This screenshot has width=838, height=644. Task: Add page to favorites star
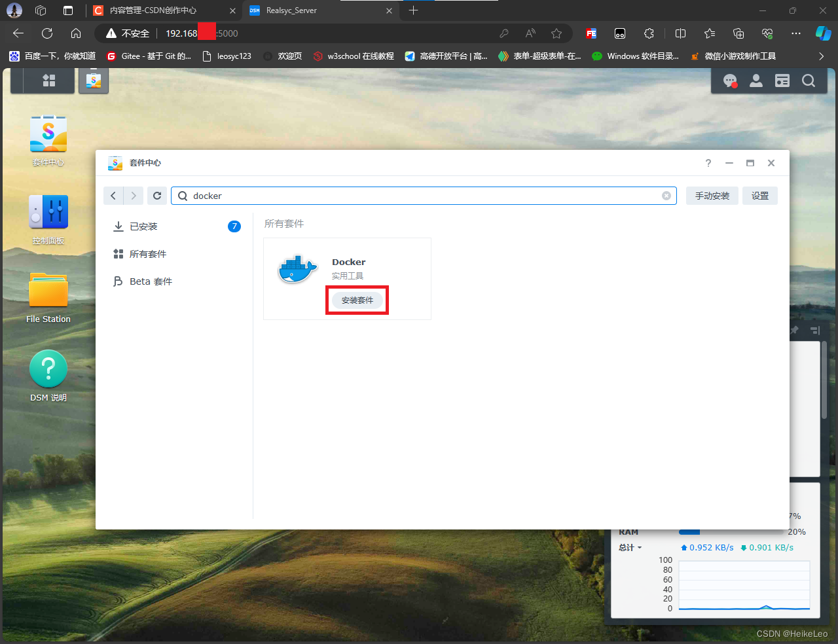[x=556, y=33]
